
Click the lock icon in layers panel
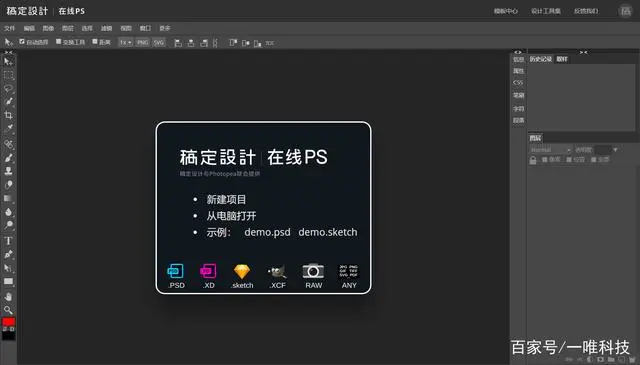pyautogui.click(x=533, y=160)
